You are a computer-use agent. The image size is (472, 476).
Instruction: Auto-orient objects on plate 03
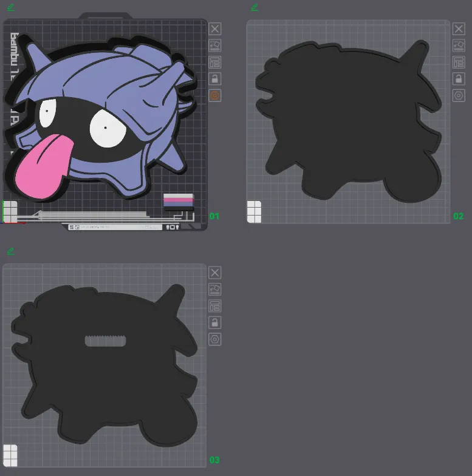point(215,290)
